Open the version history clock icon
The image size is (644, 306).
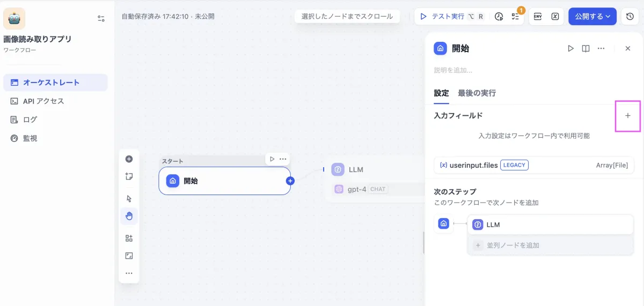630,17
